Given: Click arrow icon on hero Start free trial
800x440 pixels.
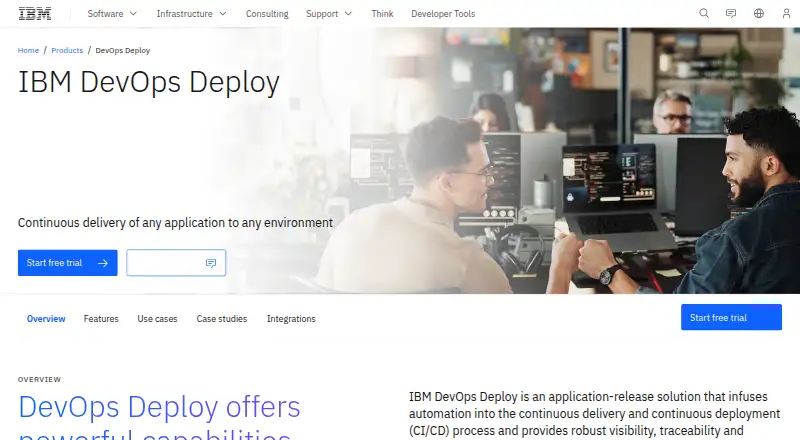Looking at the screenshot, I should pos(103,263).
